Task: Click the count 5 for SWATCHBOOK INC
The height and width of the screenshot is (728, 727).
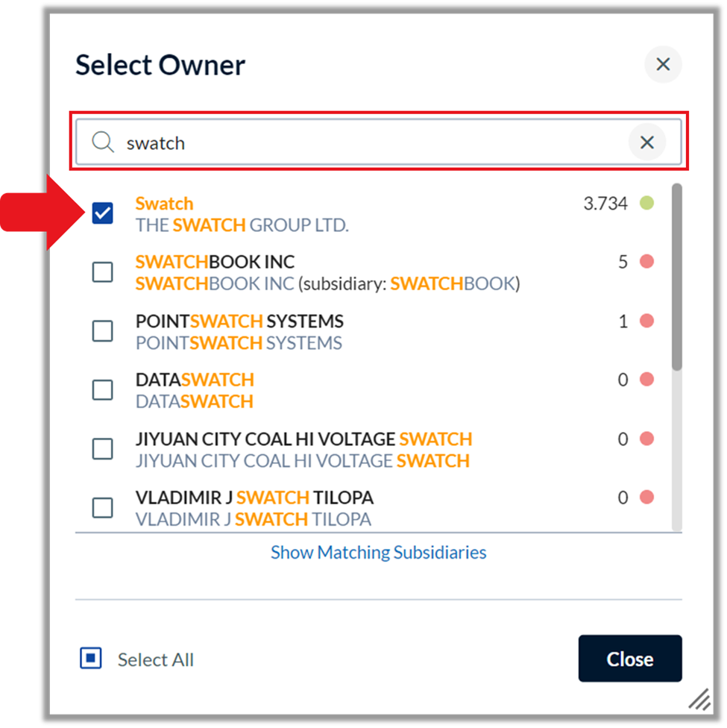Action: (x=623, y=262)
